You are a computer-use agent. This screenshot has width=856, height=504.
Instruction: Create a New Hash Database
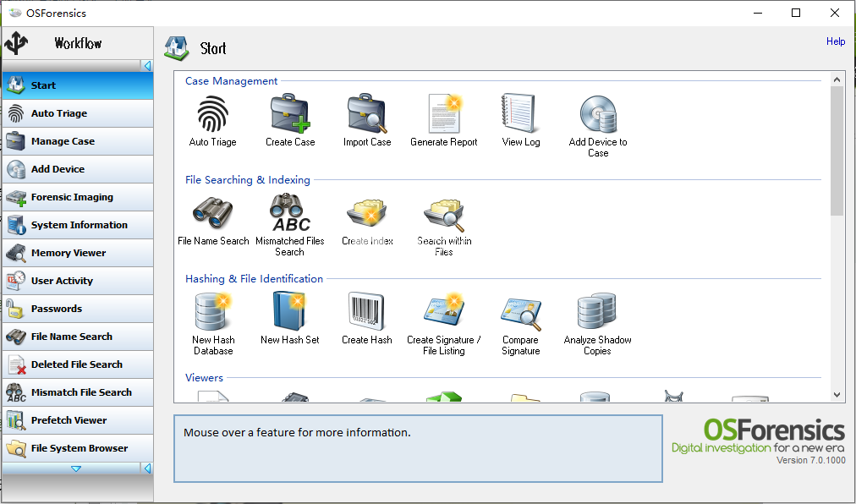213,324
